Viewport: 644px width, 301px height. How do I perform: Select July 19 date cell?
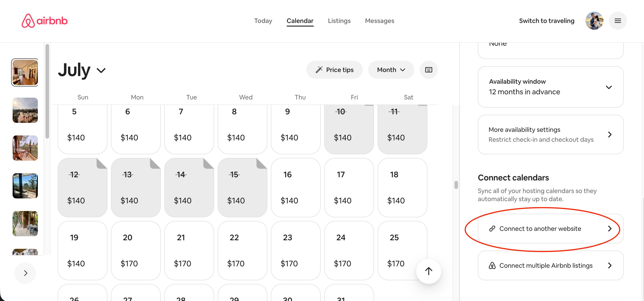click(82, 250)
